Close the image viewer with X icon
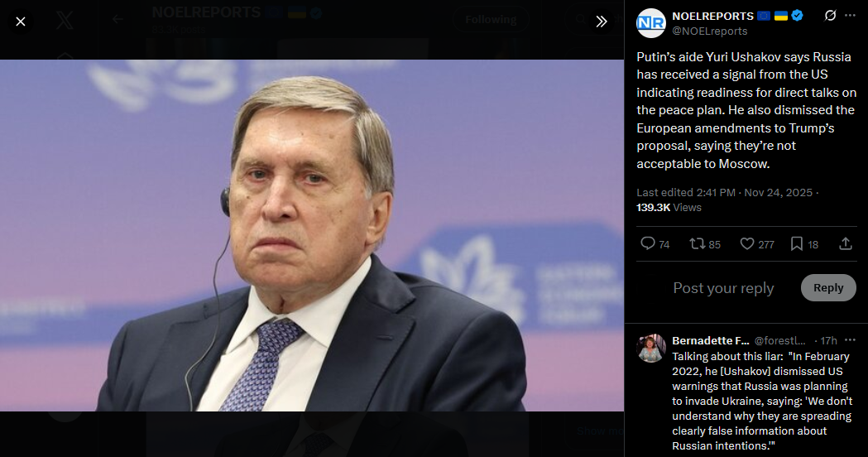This screenshot has height=457, width=868. pyautogui.click(x=21, y=22)
